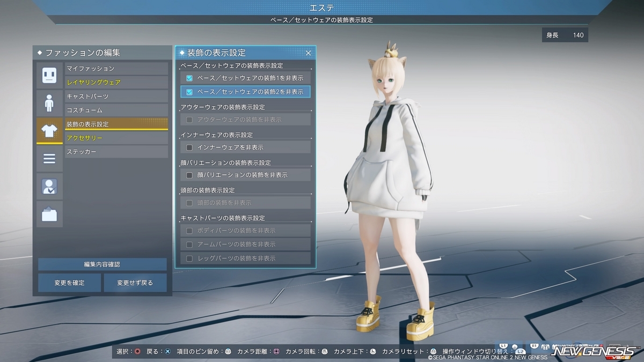This screenshot has height=362, width=644.
Task: Uncheck ベース/セットウェアの装飾2を非表示
Action: point(189,92)
